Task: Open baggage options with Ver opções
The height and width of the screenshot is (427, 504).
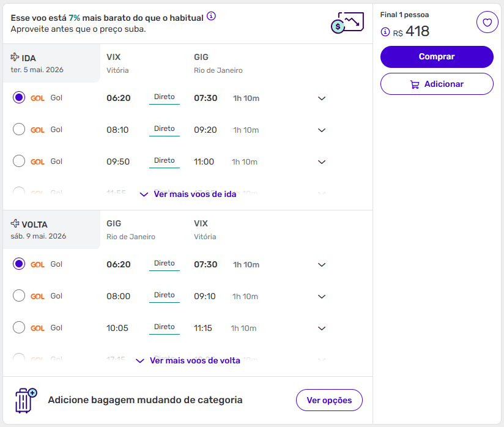Action: 329,400
